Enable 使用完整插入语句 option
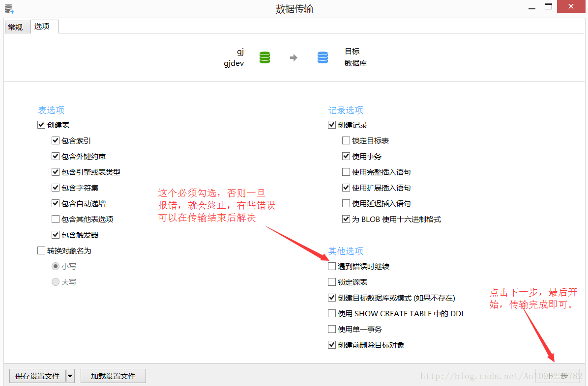Viewport: 588px width, 386px height. pyautogui.click(x=346, y=172)
